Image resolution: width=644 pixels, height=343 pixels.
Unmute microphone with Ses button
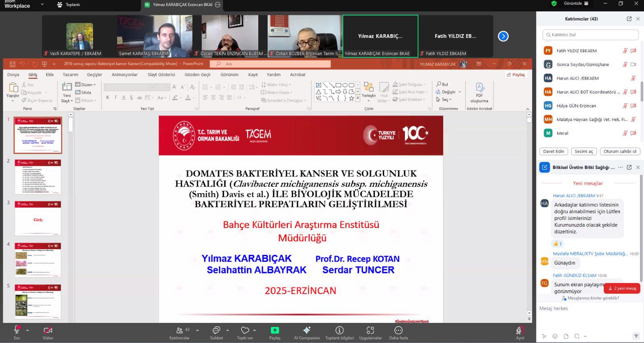click(x=17, y=331)
